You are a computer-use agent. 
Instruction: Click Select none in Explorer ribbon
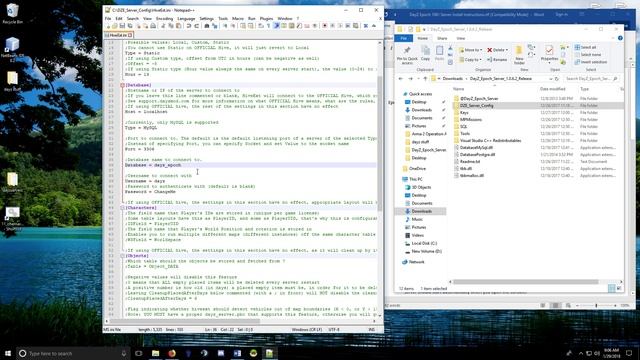tap(587, 55)
